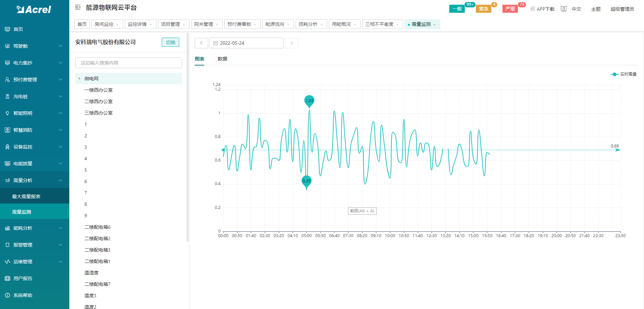
Task: Close the 项目管理 tab
Action: point(184,25)
